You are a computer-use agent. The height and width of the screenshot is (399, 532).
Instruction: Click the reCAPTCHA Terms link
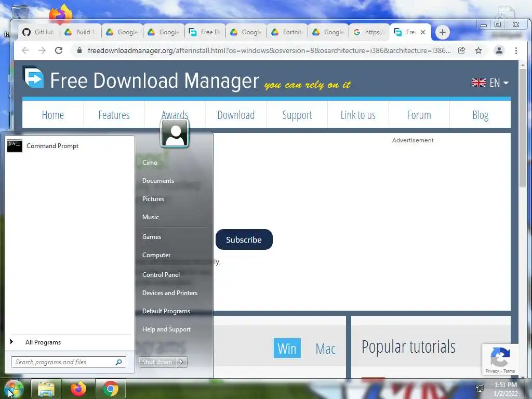point(509,371)
